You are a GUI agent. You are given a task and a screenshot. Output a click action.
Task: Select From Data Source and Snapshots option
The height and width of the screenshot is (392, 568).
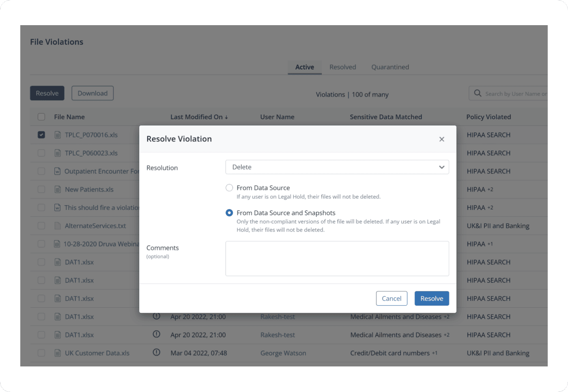[x=229, y=213]
